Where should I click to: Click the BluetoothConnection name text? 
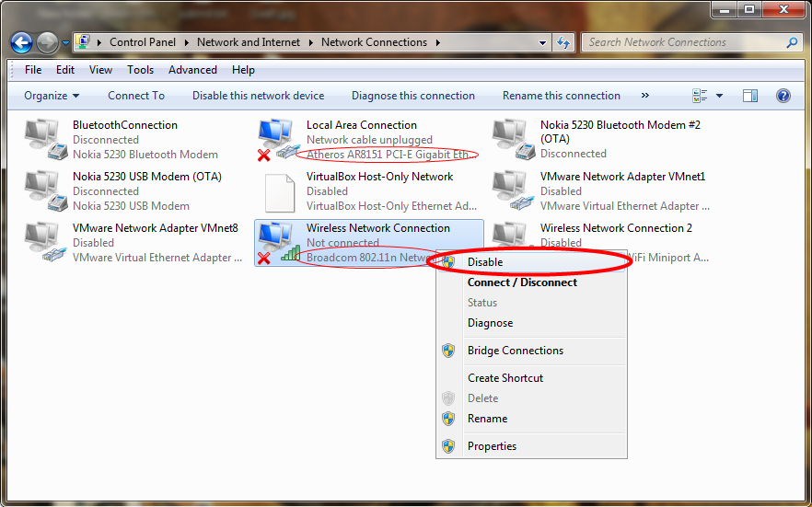[125, 125]
